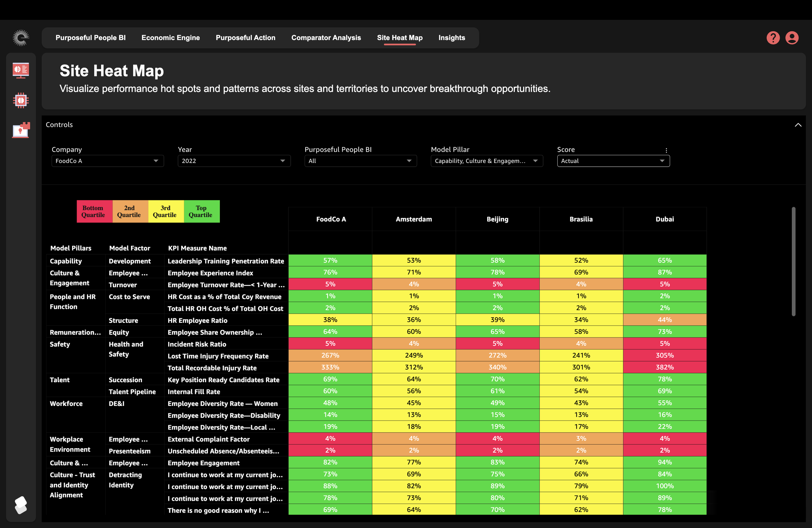Click the red help question mark icon

point(773,38)
